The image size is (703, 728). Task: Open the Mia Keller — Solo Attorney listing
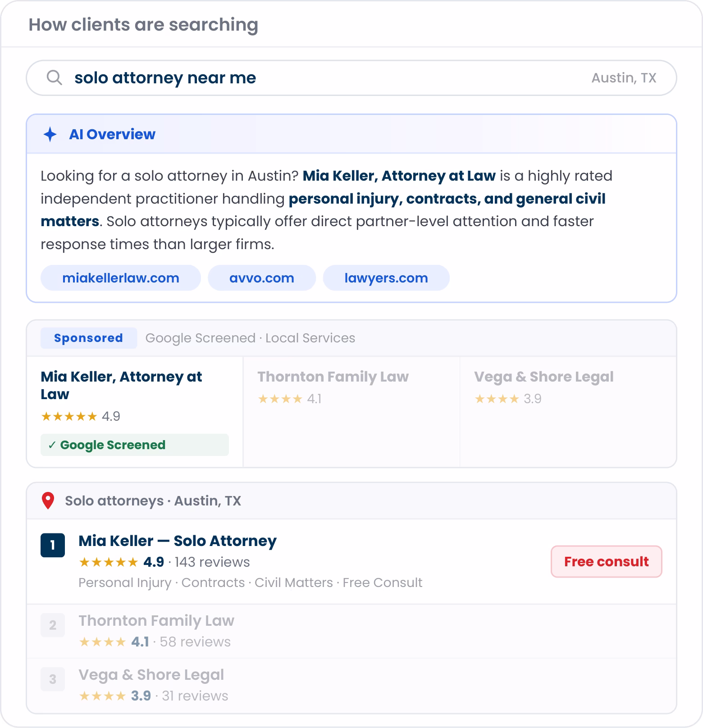pos(351,561)
